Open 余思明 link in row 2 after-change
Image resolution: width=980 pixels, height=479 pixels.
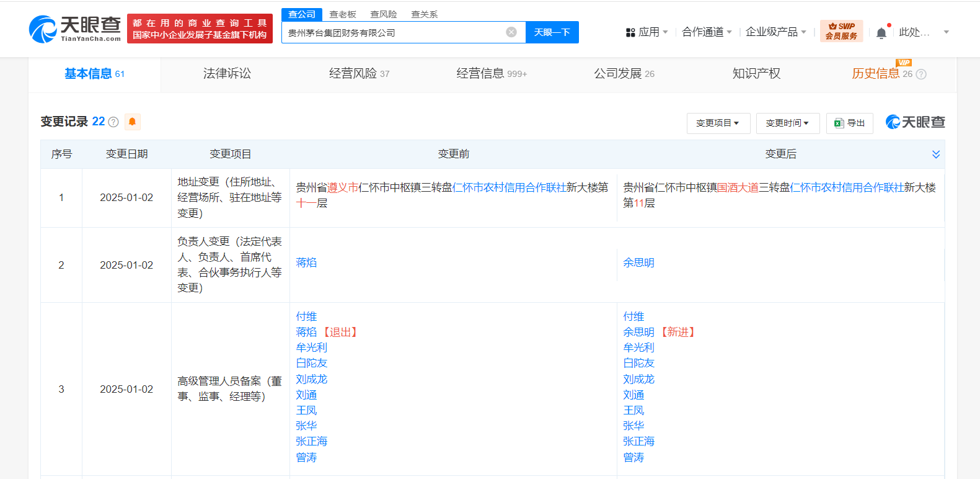pos(638,263)
